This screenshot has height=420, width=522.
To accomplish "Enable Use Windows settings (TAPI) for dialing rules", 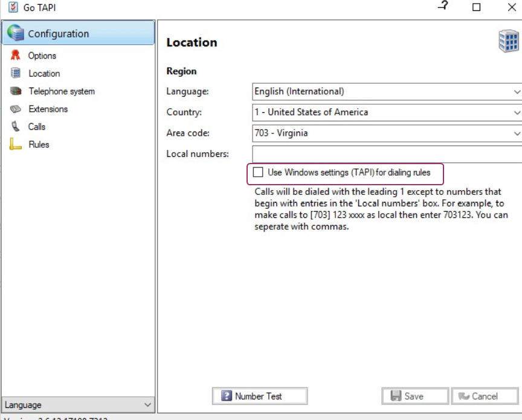I will pos(258,172).
